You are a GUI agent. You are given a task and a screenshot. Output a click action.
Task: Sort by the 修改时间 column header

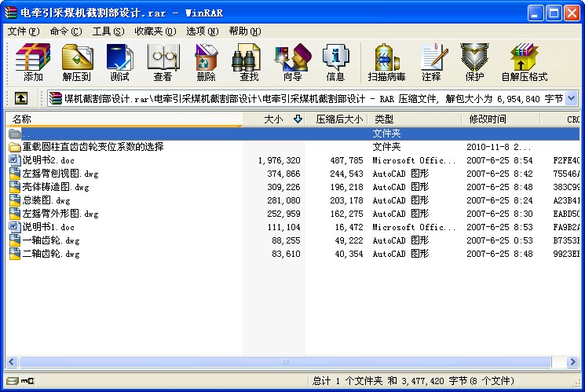click(488, 119)
